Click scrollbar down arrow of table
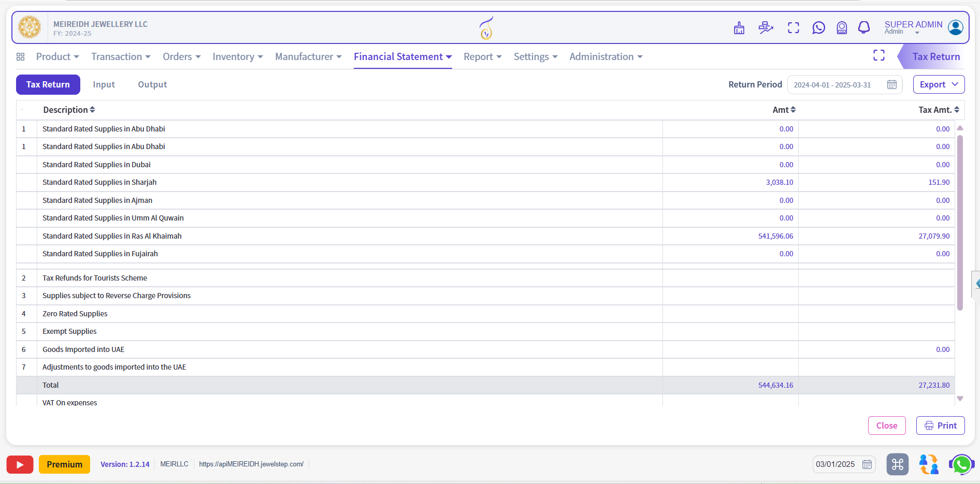This screenshot has height=484, width=980. click(960, 399)
